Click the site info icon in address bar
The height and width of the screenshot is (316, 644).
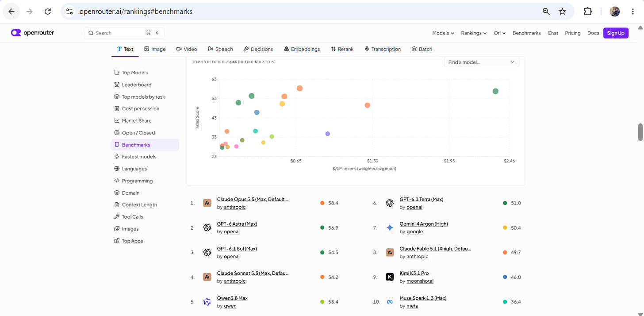[69, 12]
